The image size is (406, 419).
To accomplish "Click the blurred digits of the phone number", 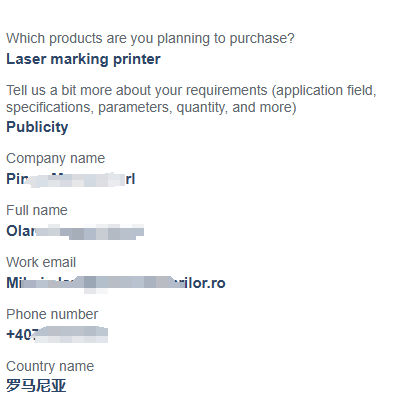I will [71, 335].
